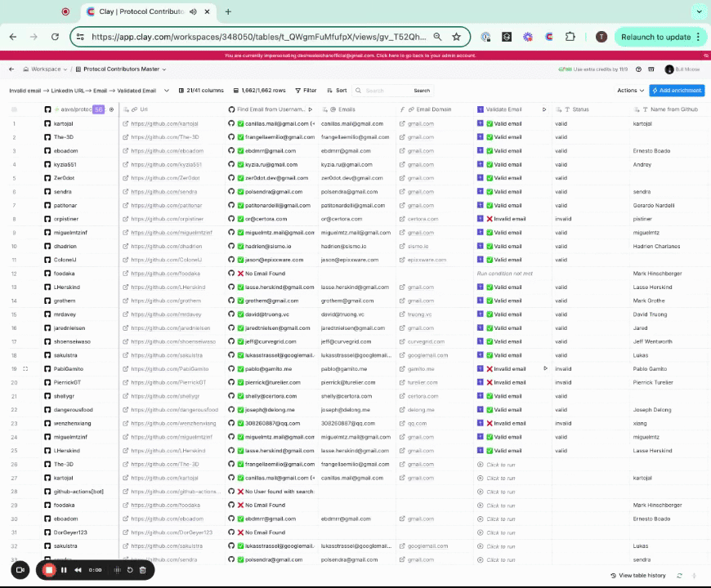Click the Add enrichment button
711x588 pixels.
(677, 91)
